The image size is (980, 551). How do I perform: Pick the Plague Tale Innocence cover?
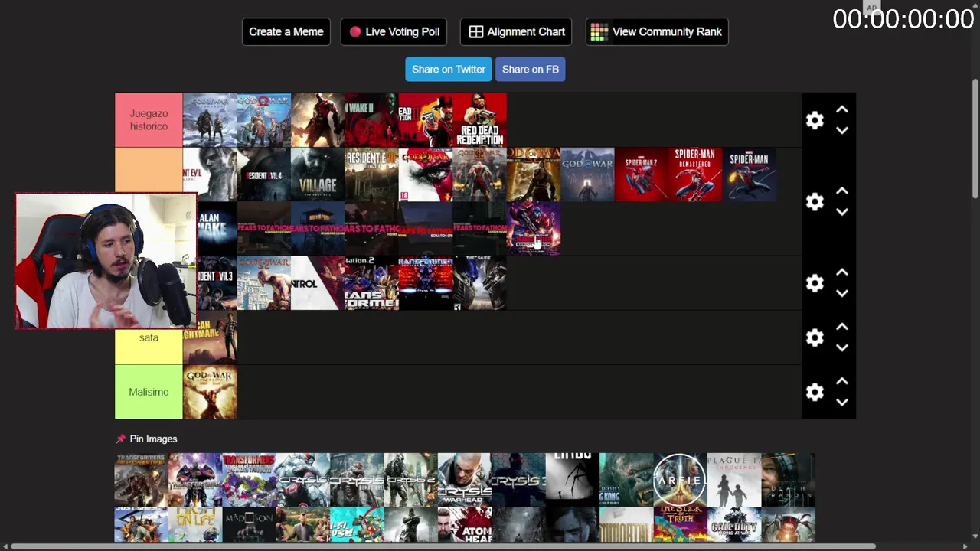[x=734, y=480]
